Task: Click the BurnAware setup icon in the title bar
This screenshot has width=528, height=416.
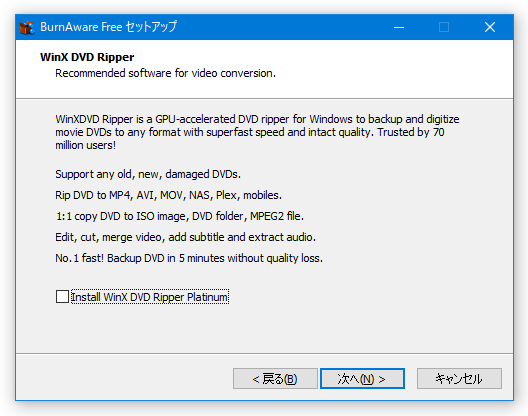Action: coord(27,27)
